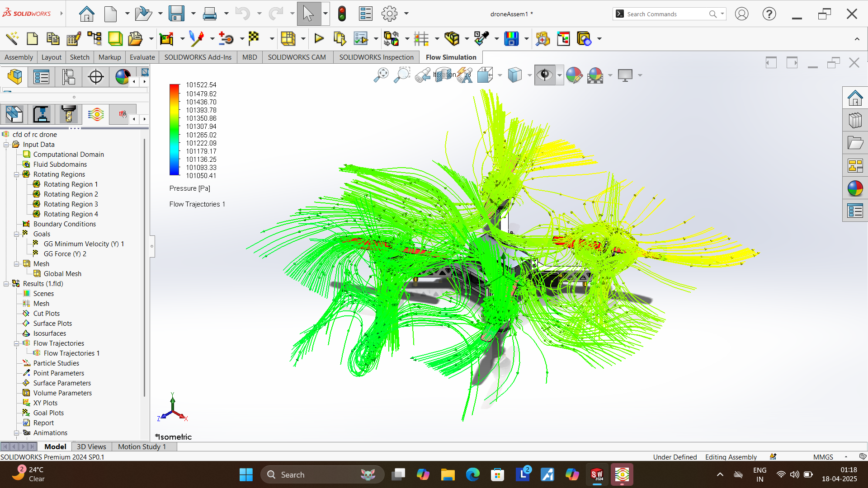
Task: Open the PropertyManager tab icon
Action: (x=42, y=76)
